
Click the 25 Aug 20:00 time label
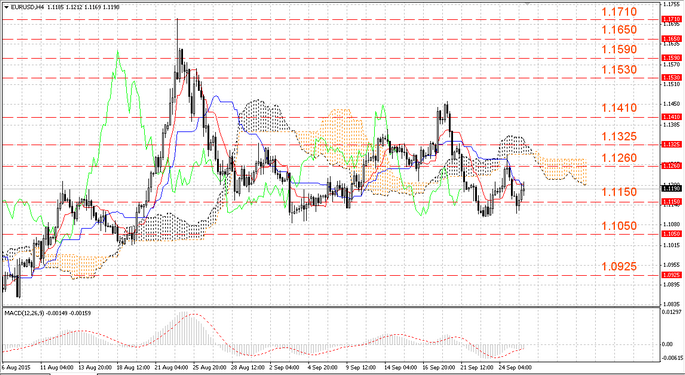pos(210,368)
